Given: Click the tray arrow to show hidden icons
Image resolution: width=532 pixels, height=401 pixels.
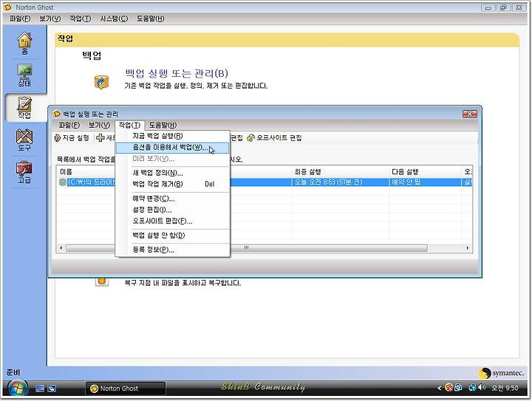Looking at the screenshot, I should click(440, 388).
